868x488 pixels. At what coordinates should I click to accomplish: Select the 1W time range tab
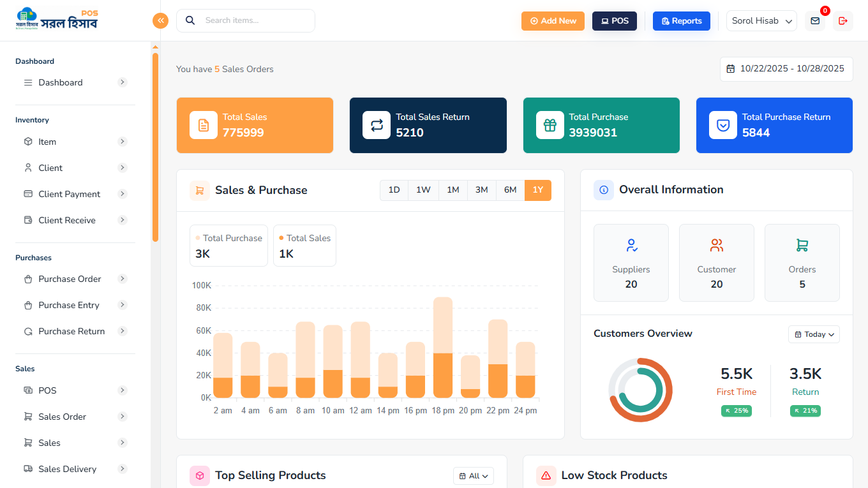pyautogui.click(x=423, y=190)
